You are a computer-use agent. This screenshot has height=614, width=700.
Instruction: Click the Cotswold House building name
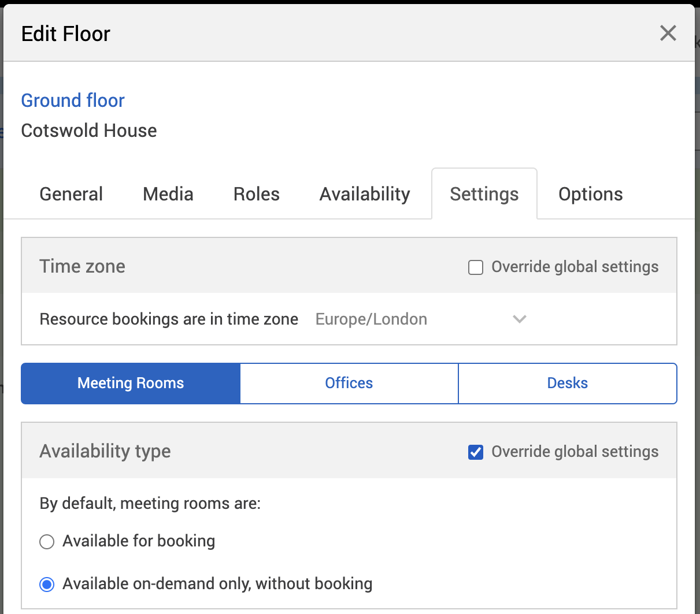click(89, 131)
